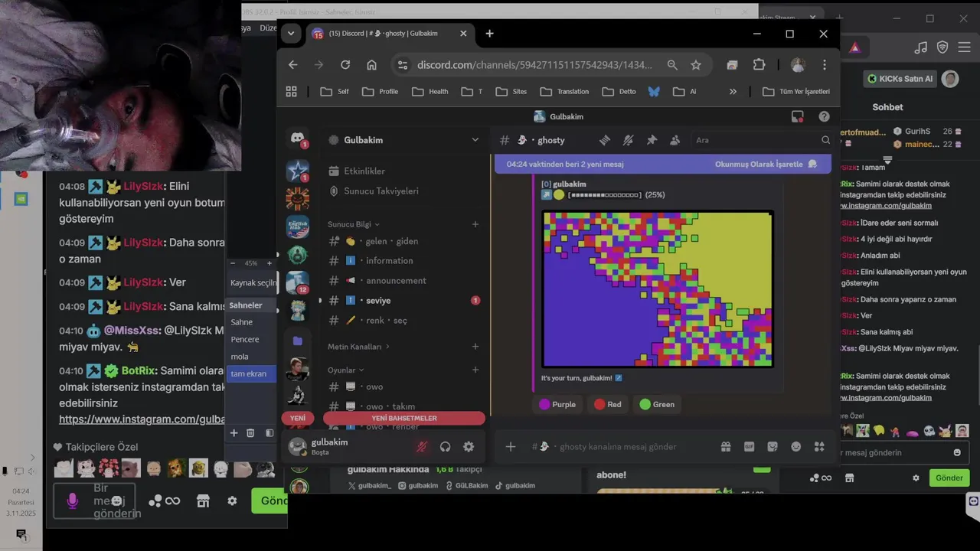This screenshot has width=980, height=551.
Task: Open Discord user settings gear
Action: (469, 447)
